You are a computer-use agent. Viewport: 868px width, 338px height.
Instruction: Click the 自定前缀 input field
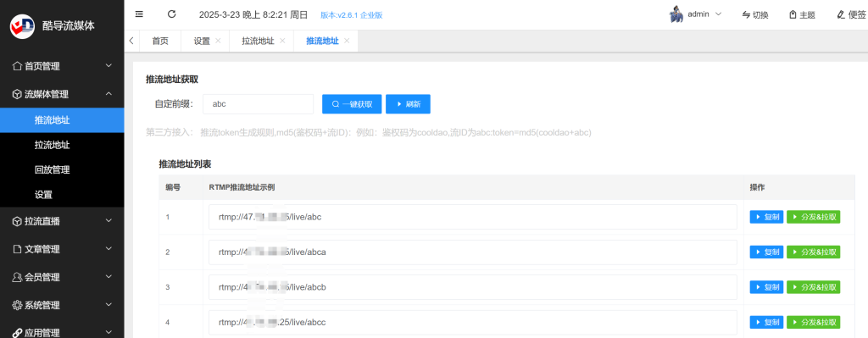coord(258,104)
